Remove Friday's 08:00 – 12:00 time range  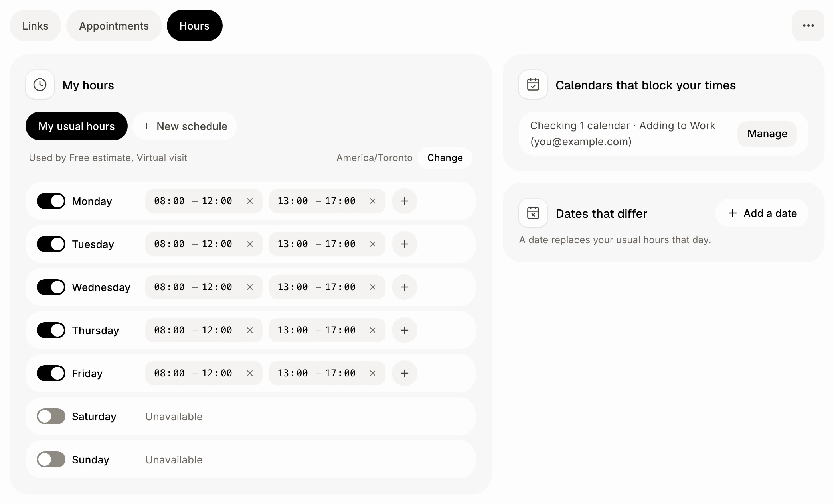pyautogui.click(x=250, y=373)
